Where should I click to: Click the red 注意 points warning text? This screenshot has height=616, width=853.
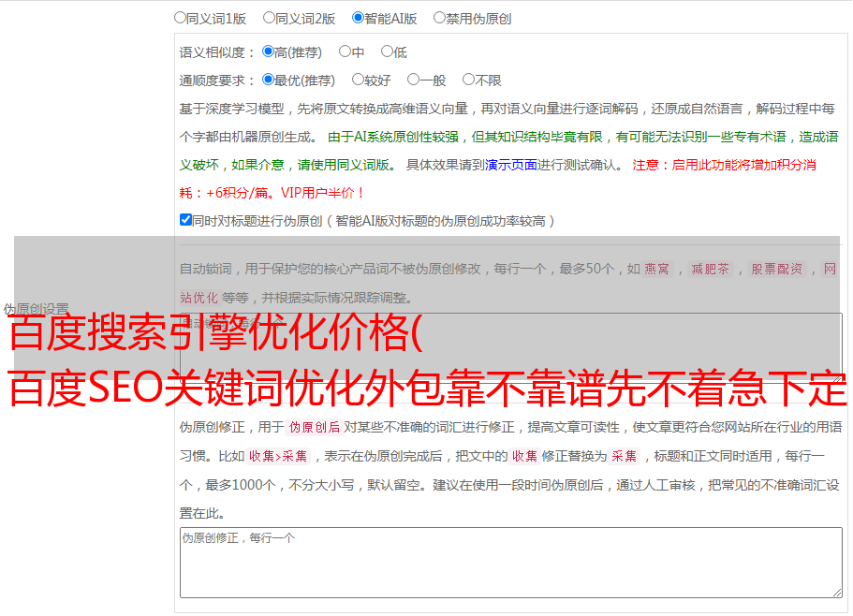497,179
